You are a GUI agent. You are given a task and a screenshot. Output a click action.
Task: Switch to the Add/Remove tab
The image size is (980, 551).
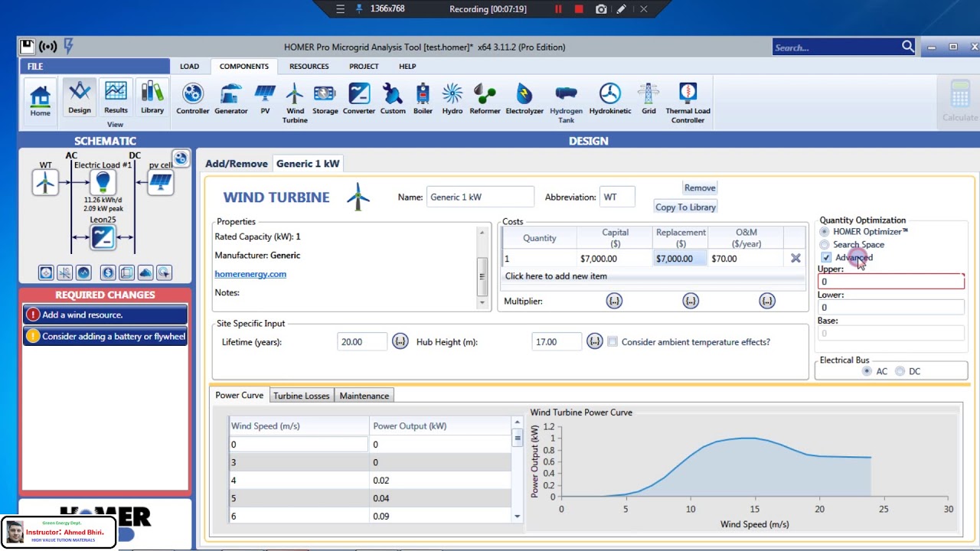click(x=237, y=164)
